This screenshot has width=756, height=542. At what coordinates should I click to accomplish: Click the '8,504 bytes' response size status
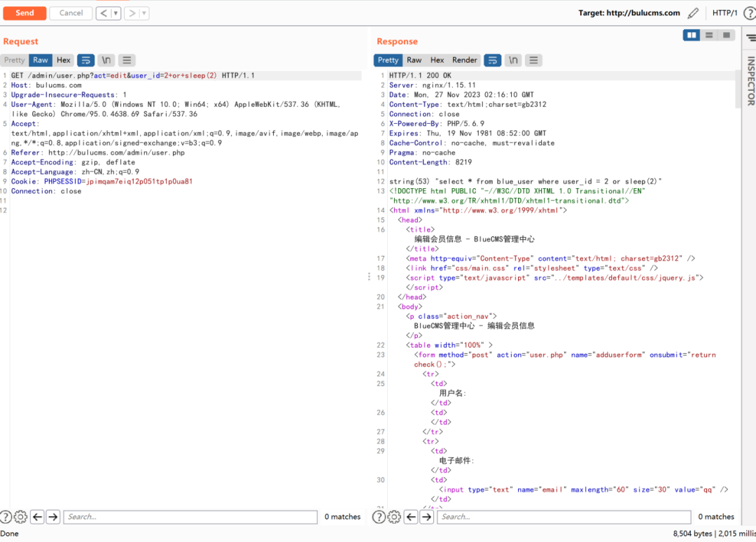pos(692,534)
